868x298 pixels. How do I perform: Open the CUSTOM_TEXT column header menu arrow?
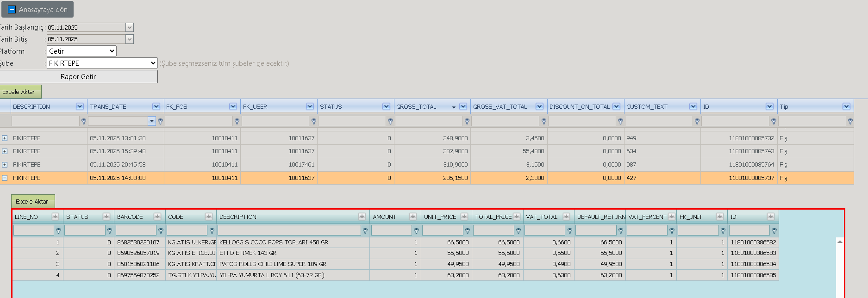[693, 106]
